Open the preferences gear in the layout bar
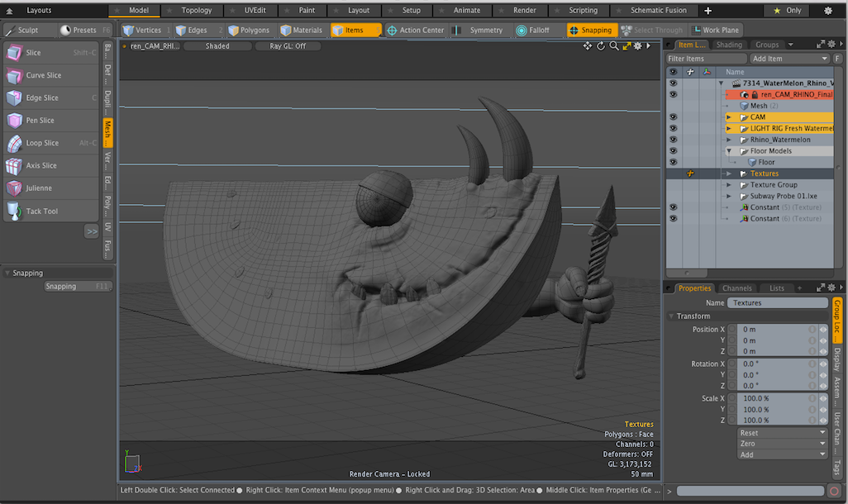Screen dimensions: 848x504 (x=828, y=10)
